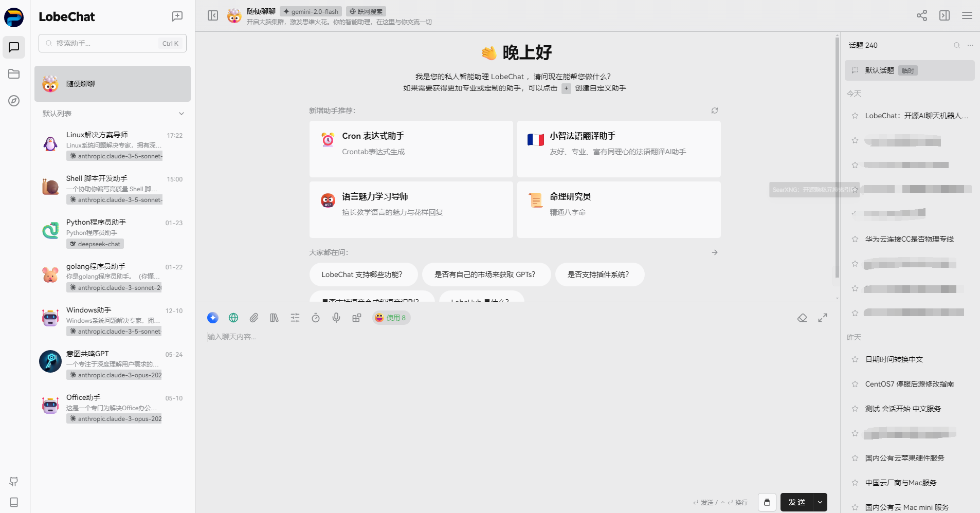This screenshot has width=980, height=513.
Task: Open the gemini-2.0-flash model selector
Action: click(x=310, y=11)
